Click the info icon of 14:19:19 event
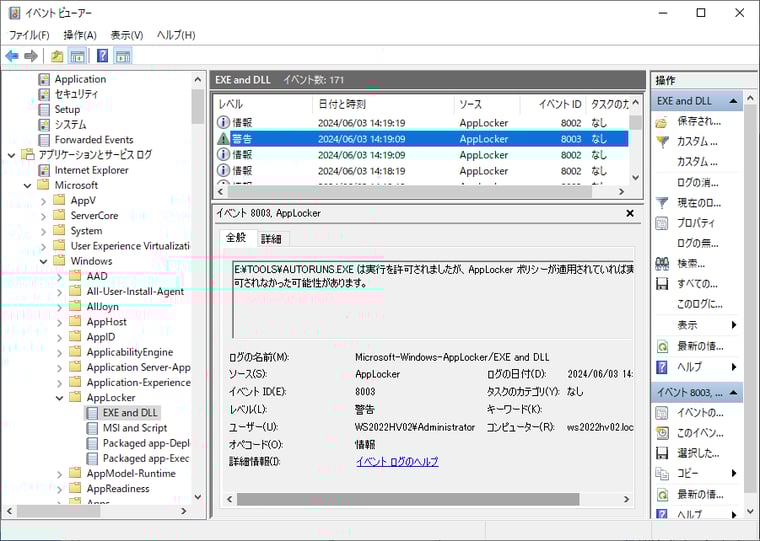The width and height of the screenshot is (760, 541). [x=223, y=123]
